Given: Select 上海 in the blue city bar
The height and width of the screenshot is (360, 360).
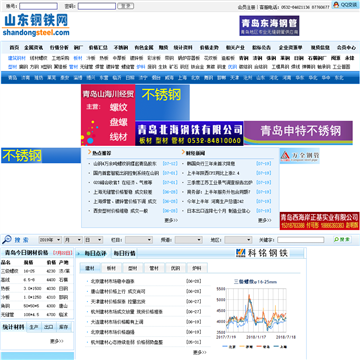Looking at the screenshot, I should point(182,78).
